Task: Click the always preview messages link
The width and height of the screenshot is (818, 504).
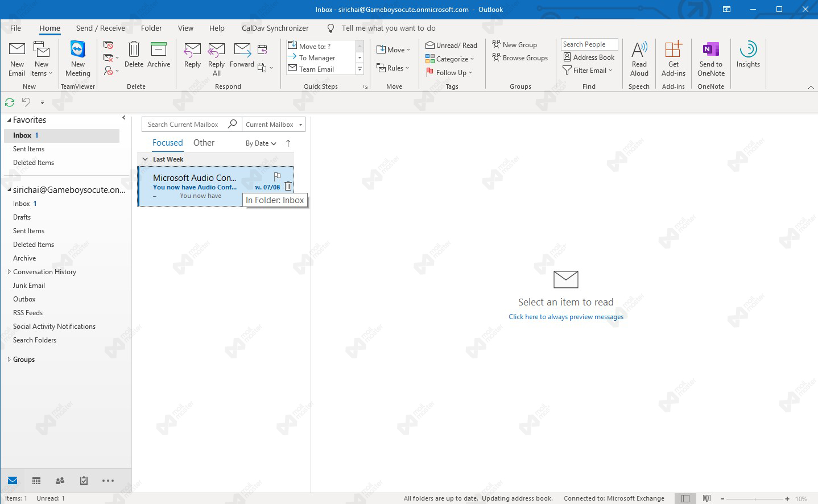Action: coord(565,317)
